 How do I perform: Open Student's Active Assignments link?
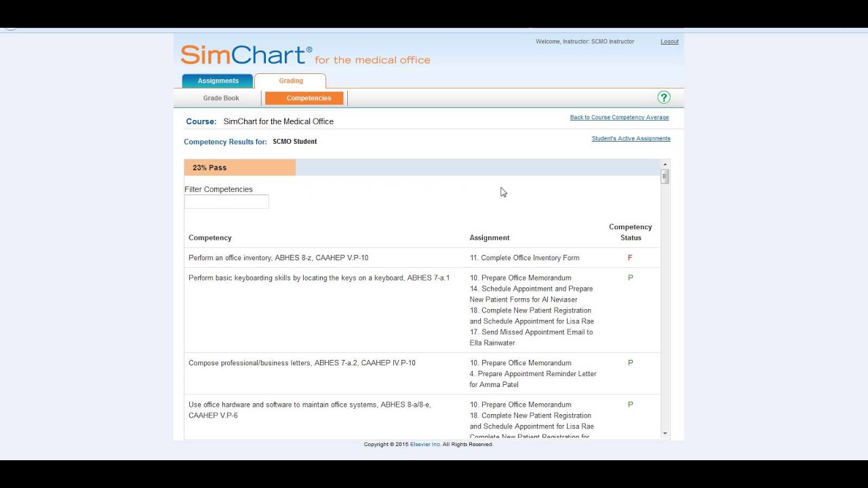pos(631,138)
